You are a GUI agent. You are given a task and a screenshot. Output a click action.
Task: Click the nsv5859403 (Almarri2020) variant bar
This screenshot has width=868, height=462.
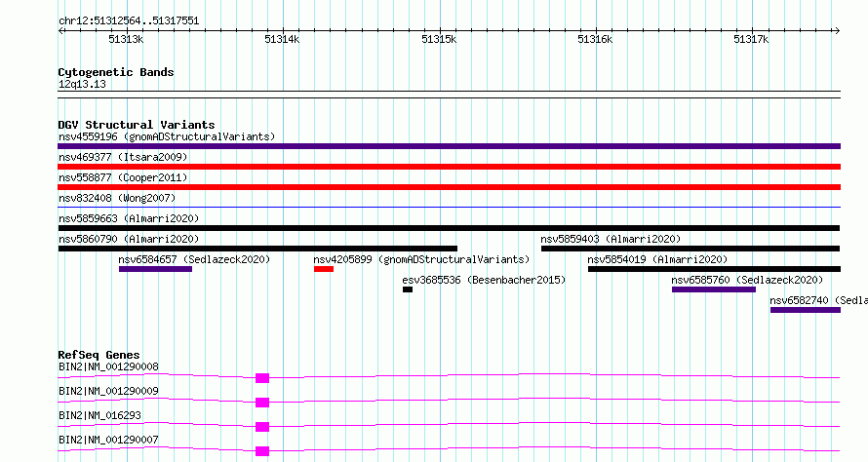(x=690, y=249)
